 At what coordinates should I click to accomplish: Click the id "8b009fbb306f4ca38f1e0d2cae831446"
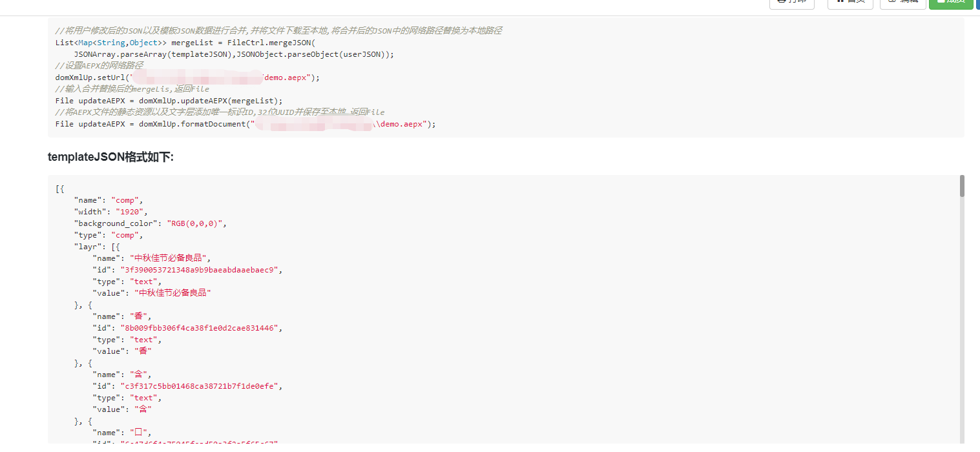point(199,328)
